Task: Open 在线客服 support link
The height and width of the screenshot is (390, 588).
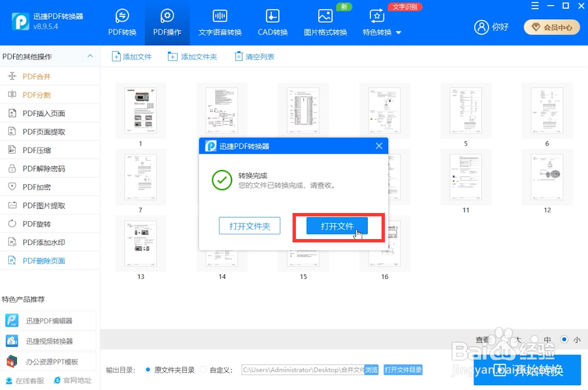Action: (25, 380)
